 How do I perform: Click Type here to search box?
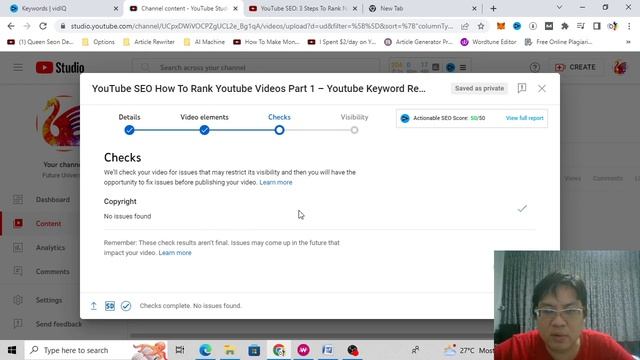(96, 350)
